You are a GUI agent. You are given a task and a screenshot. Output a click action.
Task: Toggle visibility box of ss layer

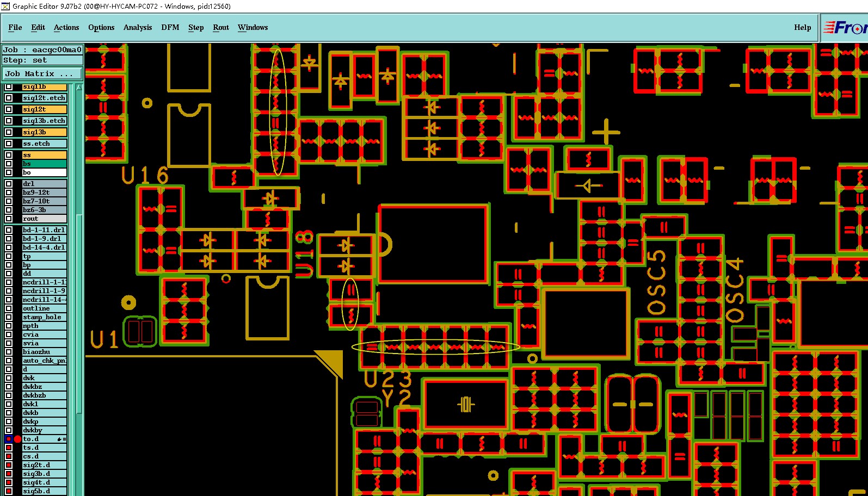9,155
